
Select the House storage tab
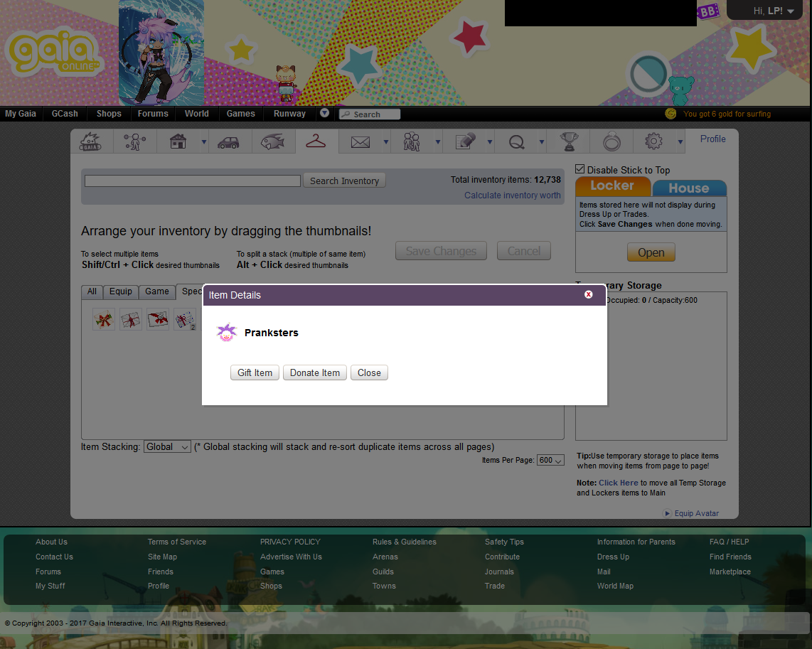click(x=689, y=188)
